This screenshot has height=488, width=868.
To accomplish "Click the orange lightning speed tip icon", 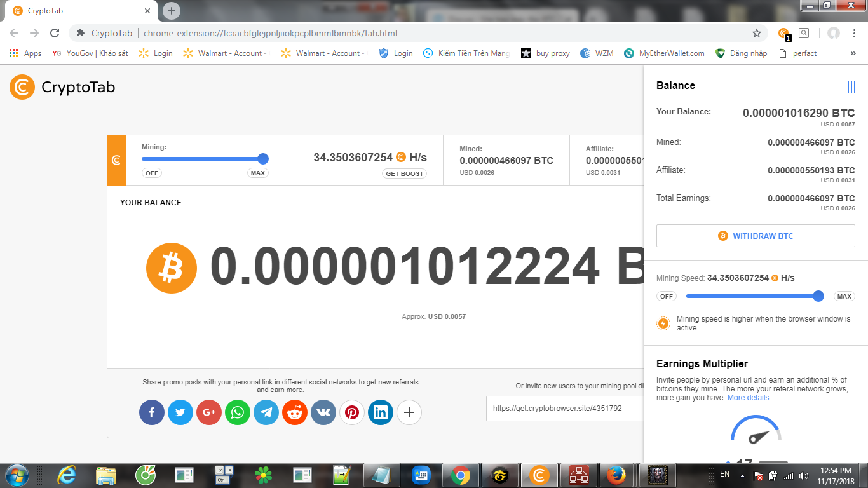I will pyautogui.click(x=663, y=323).
